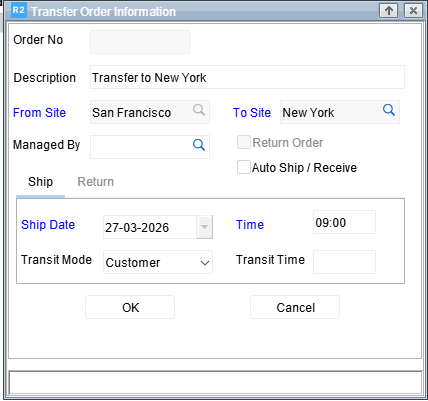
Task: Toggle the Auto Ship / Receive checkbox
Action: tap(244, 167)
